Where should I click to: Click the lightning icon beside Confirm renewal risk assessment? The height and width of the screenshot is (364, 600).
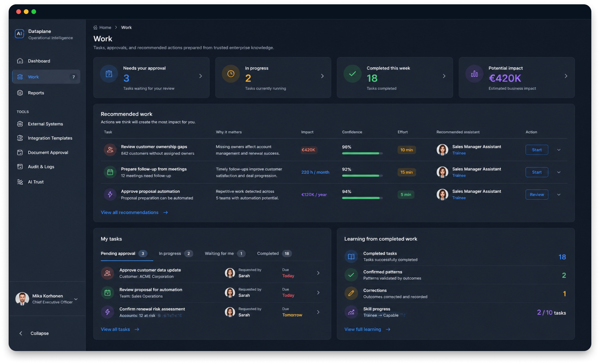point(107,312)
